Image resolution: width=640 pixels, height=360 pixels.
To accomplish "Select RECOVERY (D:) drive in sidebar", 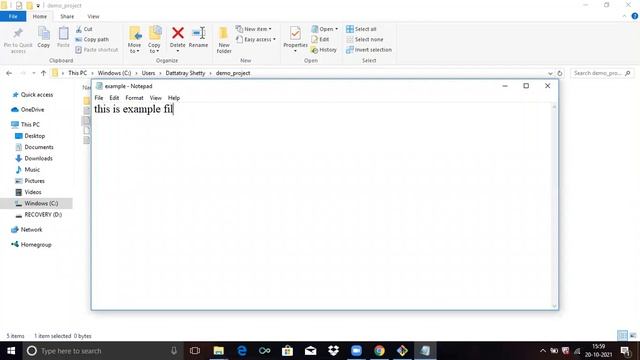I will coord(43,215).
